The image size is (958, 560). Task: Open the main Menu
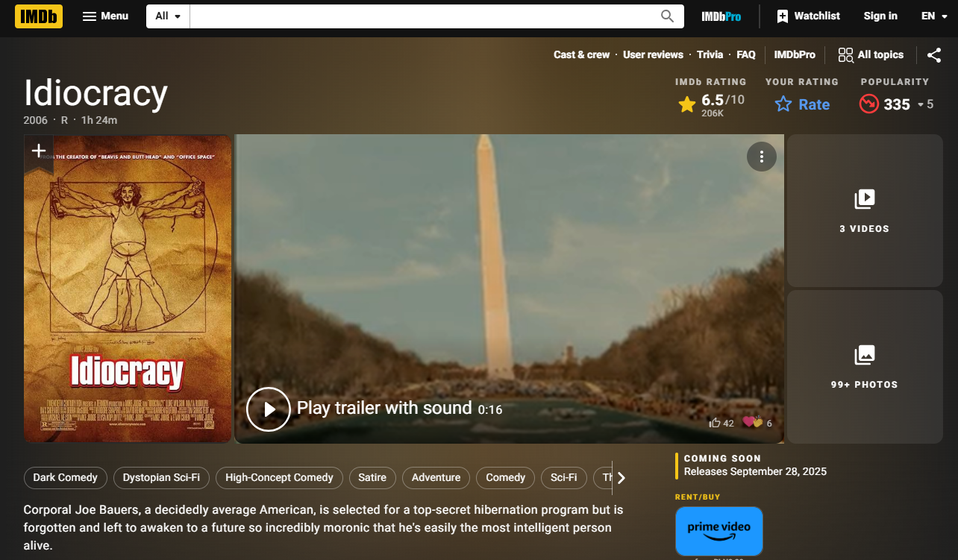point(105,16)
